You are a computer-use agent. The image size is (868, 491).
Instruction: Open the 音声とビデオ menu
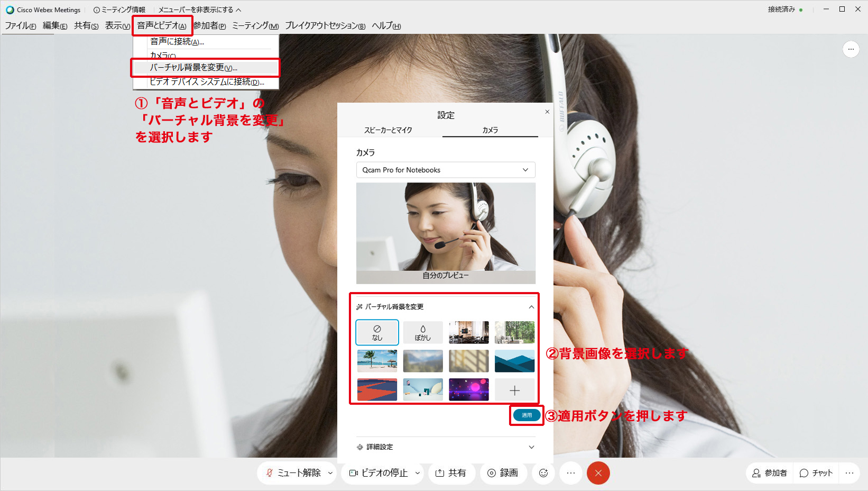click(x=162, y=26)
